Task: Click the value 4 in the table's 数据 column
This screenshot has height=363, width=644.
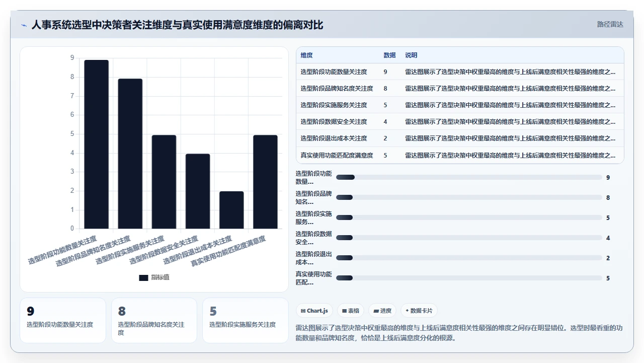Action: (x=385, y=122)
